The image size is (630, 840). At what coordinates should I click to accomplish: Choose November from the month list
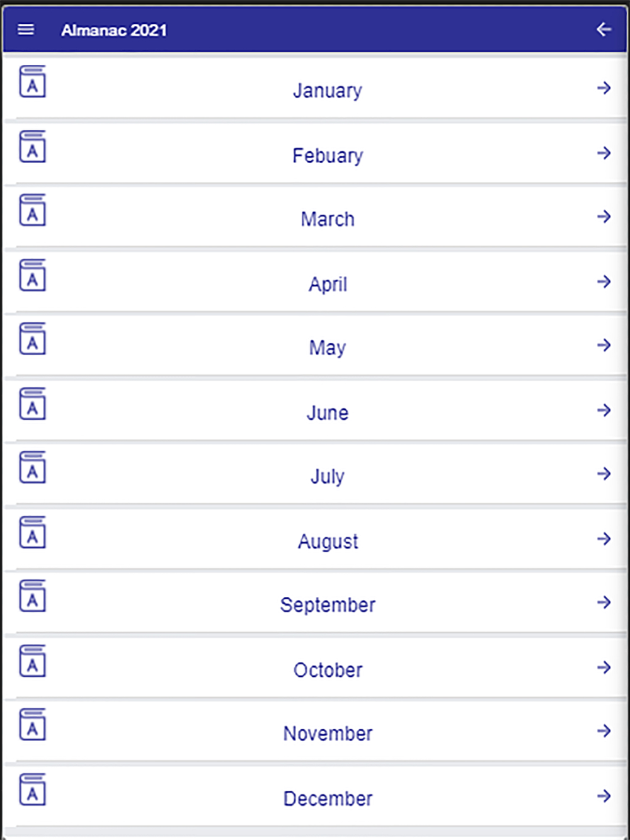point(315,731)
